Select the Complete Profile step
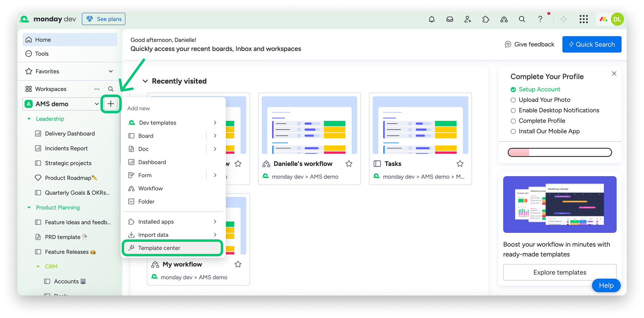The image size is (644, 318). 538,121
